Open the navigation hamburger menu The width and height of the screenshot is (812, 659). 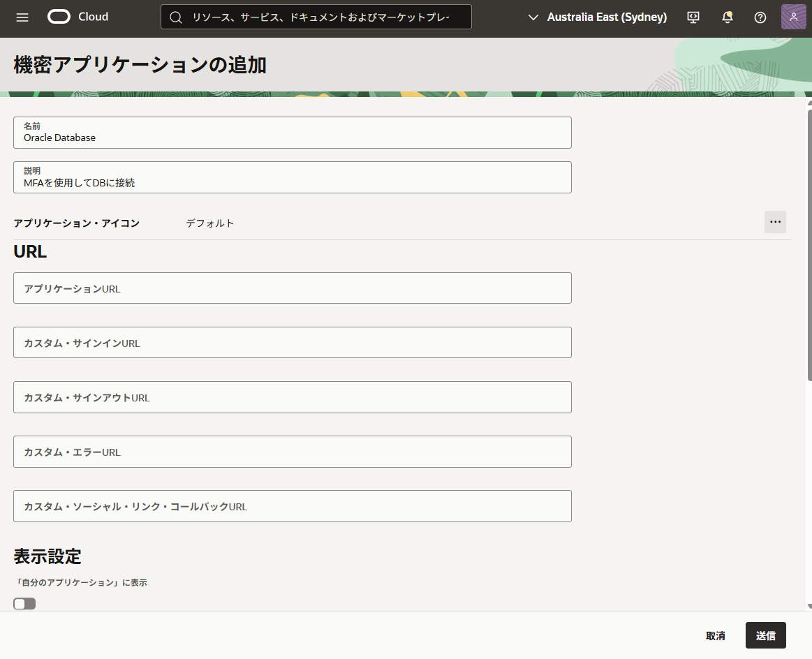point(22,17)
